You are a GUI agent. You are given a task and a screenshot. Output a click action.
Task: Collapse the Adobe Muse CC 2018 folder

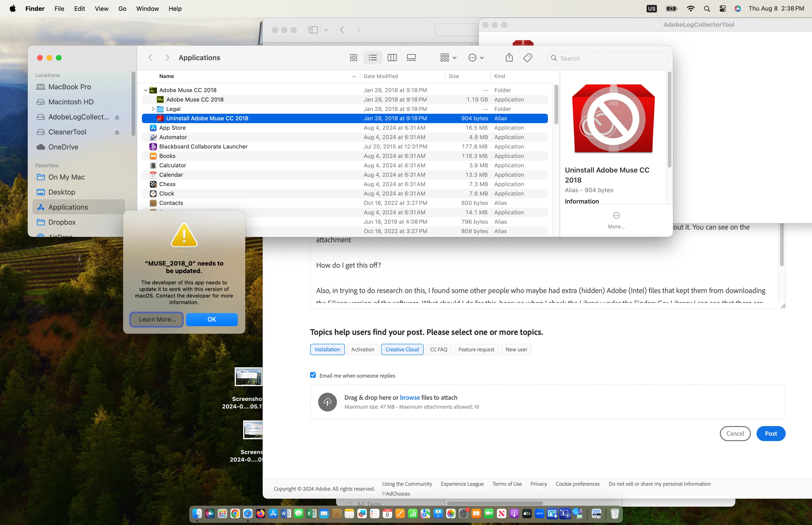pyautogui.click(x=145, y=90)
